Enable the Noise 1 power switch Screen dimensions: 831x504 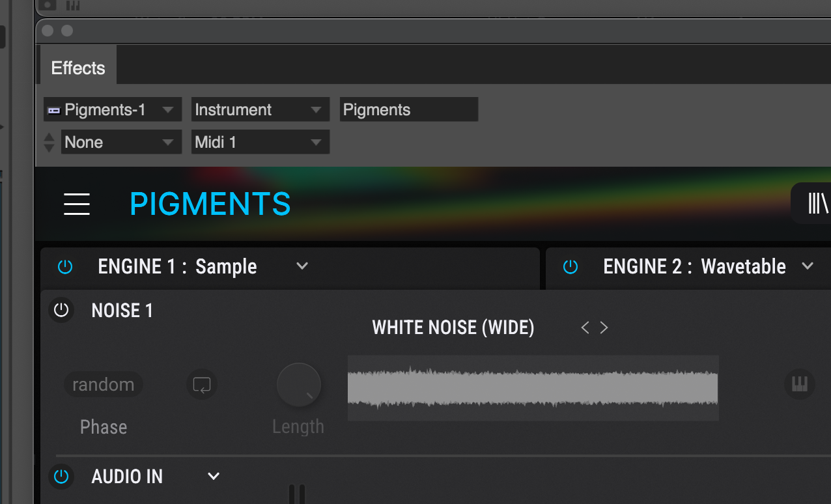click(61, 310)
